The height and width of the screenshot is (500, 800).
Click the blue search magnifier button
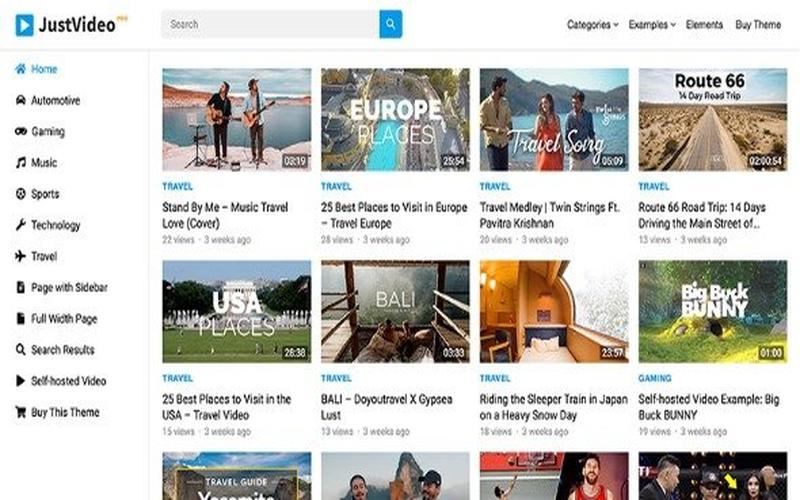pyautogui.click(x=390, y=24)
